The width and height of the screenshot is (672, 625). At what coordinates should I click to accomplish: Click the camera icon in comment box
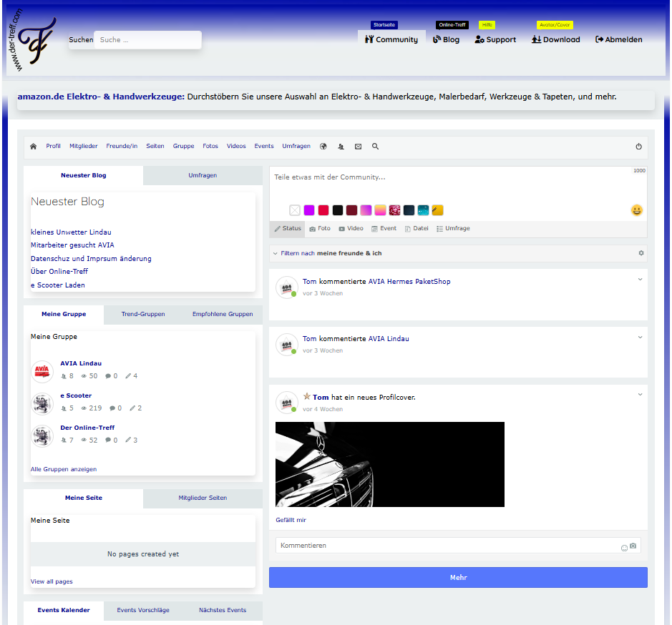(633, 546)
